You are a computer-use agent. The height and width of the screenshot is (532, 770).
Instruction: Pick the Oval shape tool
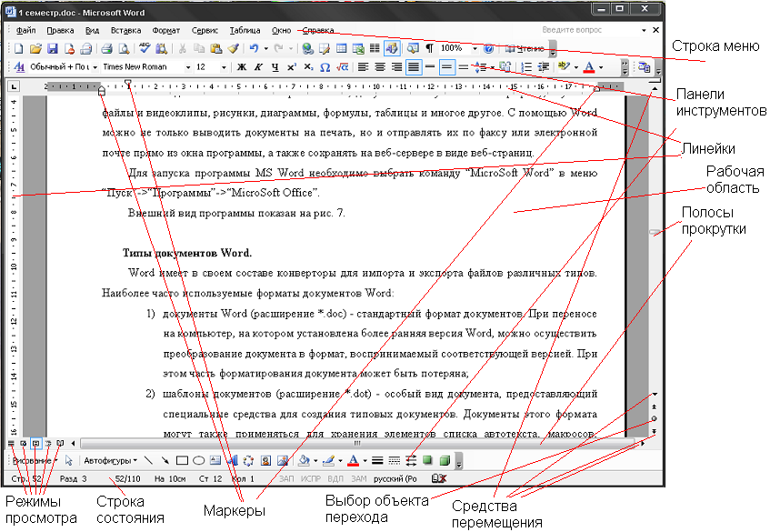(x=199, y=461)
